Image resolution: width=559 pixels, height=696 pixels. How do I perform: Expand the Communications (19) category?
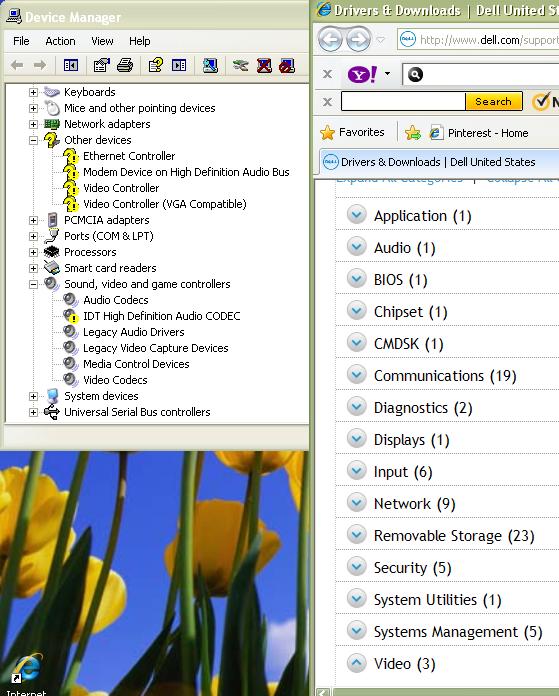coord(357,375)
